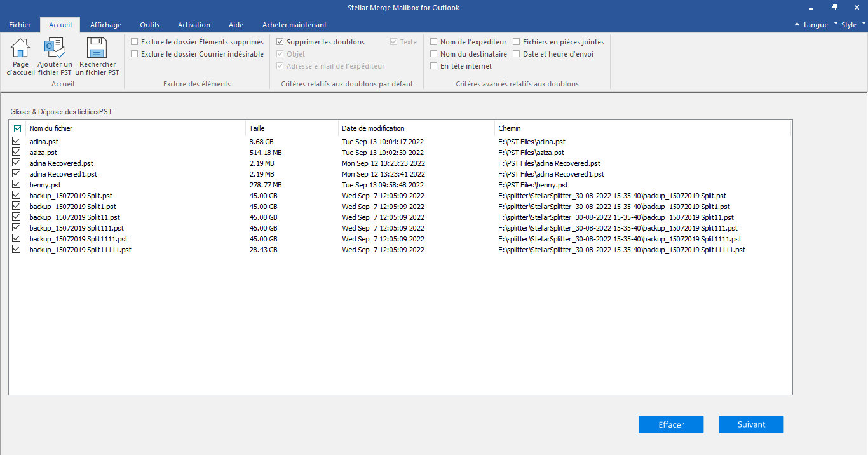The image size is (868, 455).
Task: Open the Langue dropdown
Action: click(x=815, y=25)
